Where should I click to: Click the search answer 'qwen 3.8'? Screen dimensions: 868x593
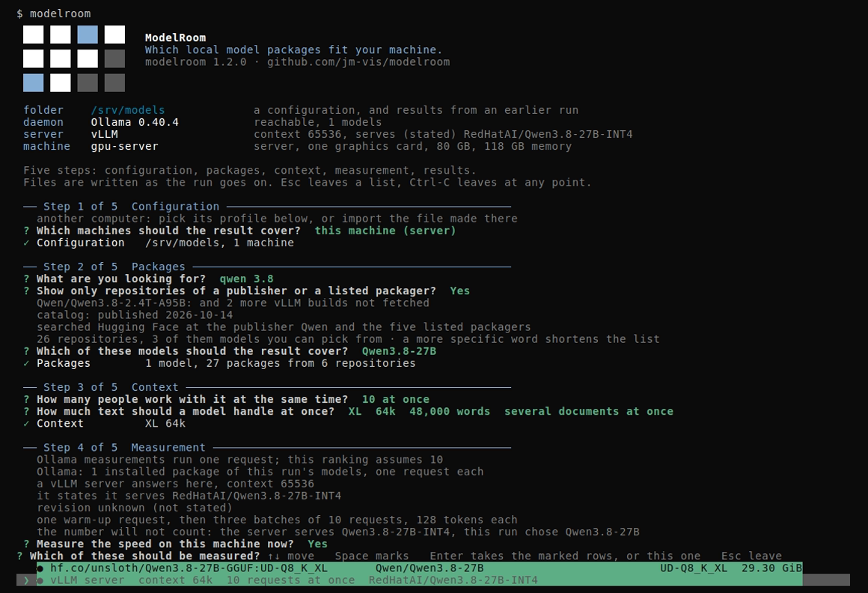(246, 279)
